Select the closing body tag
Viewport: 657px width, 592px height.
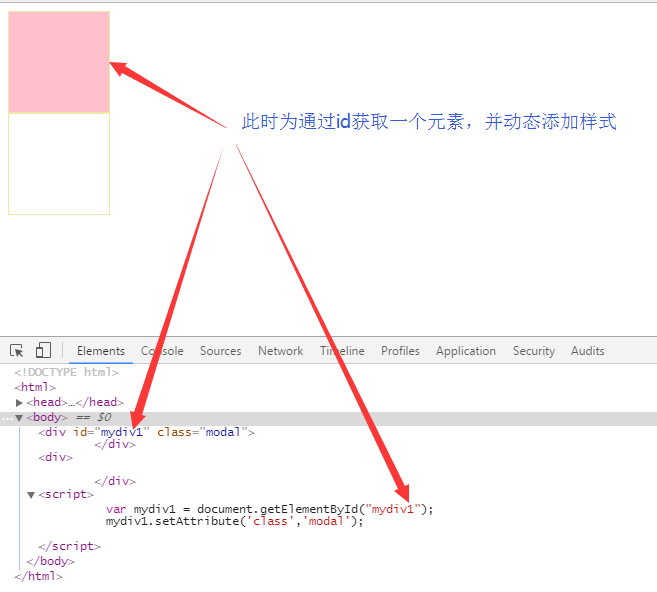pos(51,561)
